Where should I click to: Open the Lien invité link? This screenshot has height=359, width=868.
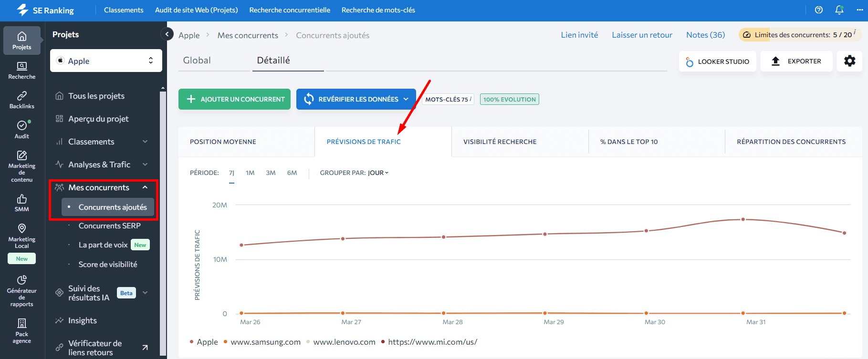coord(579,35)
